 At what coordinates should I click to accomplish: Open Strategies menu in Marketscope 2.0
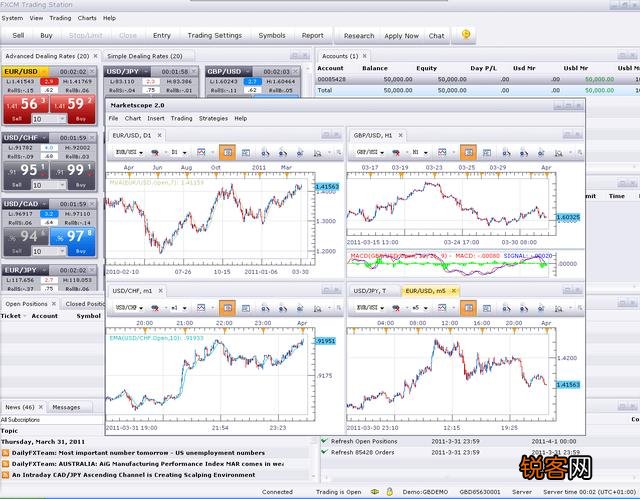(213, 118)
